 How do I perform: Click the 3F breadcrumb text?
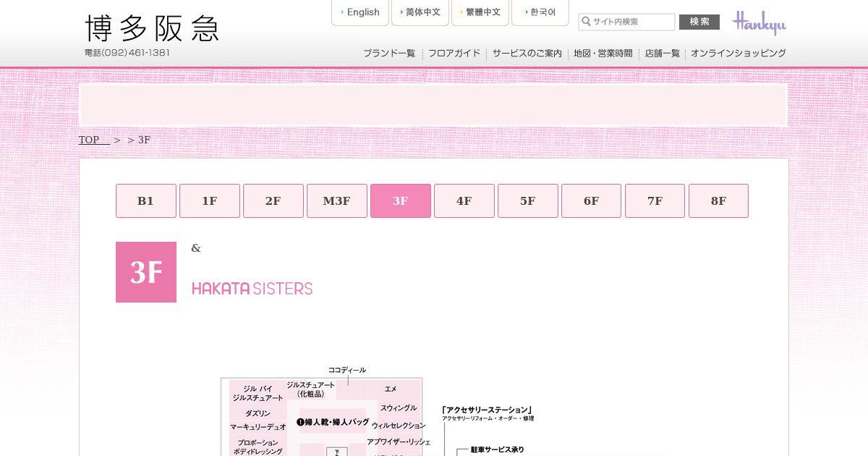tap(144, 140)
